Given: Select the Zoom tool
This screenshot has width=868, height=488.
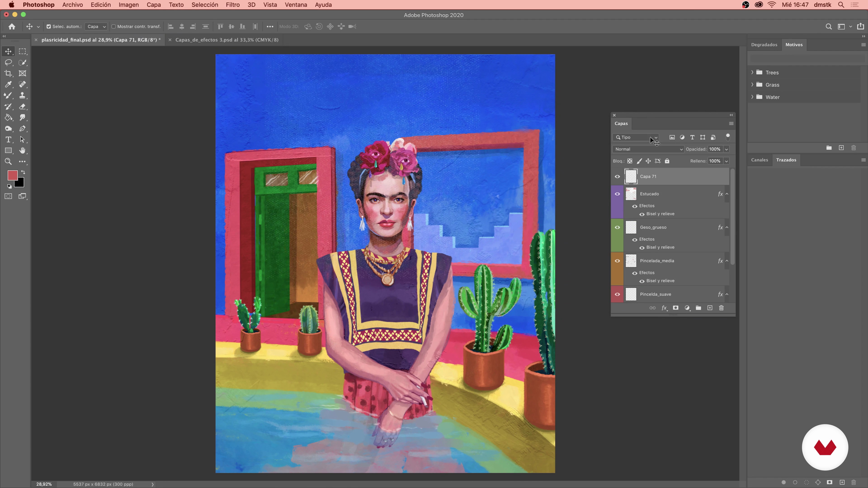Looking at the screenshot, I should click(x=8, y=162).
